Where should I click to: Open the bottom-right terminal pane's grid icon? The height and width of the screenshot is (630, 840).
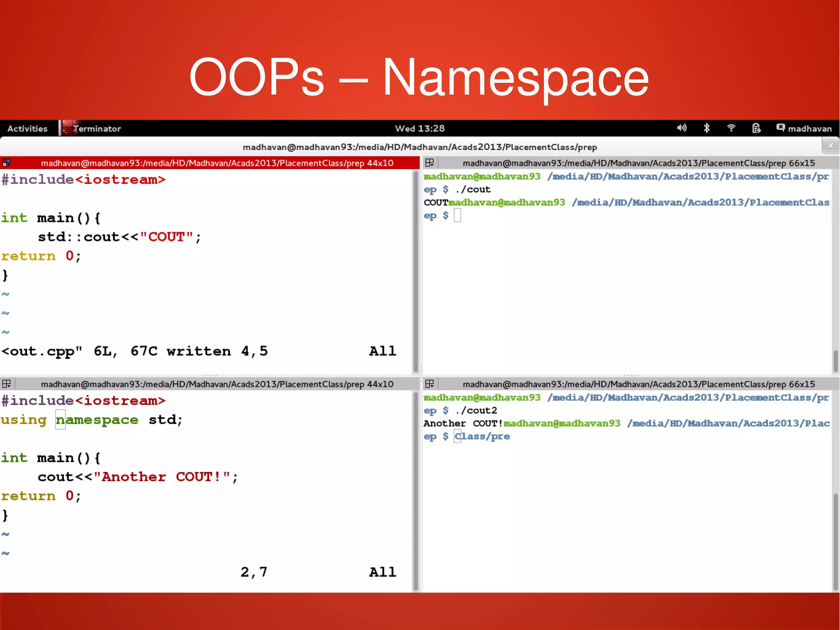429,384
